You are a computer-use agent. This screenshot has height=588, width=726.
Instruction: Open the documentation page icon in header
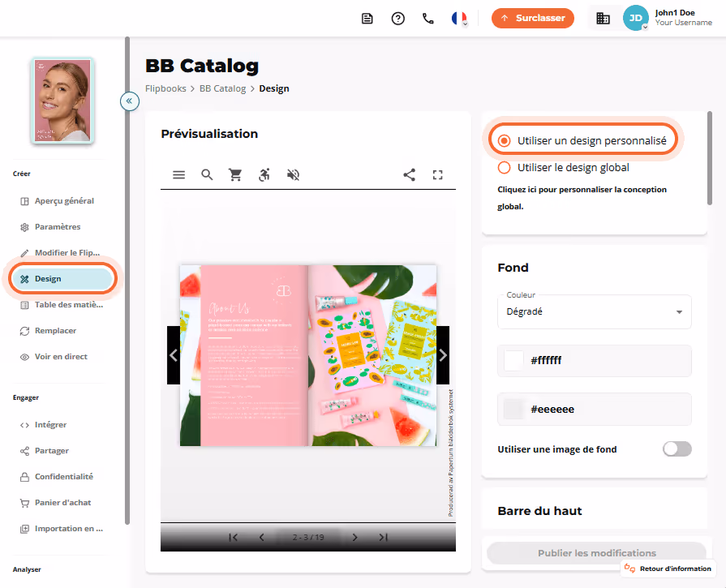pos(367,19)
